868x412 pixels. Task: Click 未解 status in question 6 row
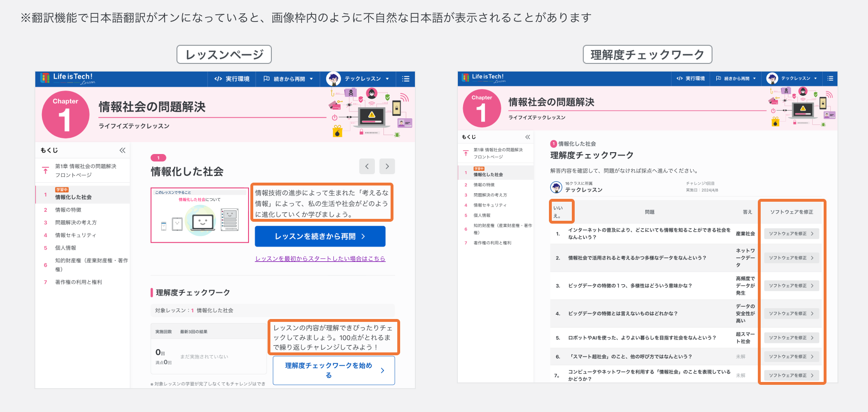pos(740,357)
